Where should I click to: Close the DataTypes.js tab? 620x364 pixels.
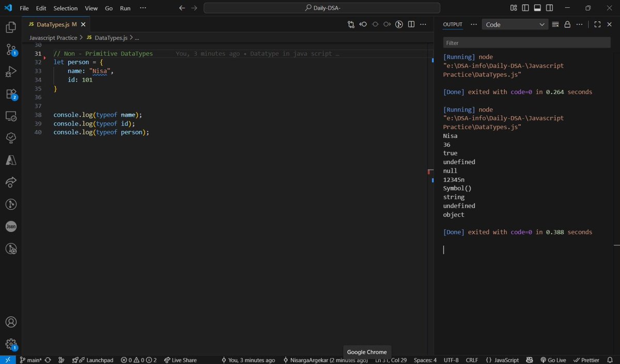pos(83,24)
